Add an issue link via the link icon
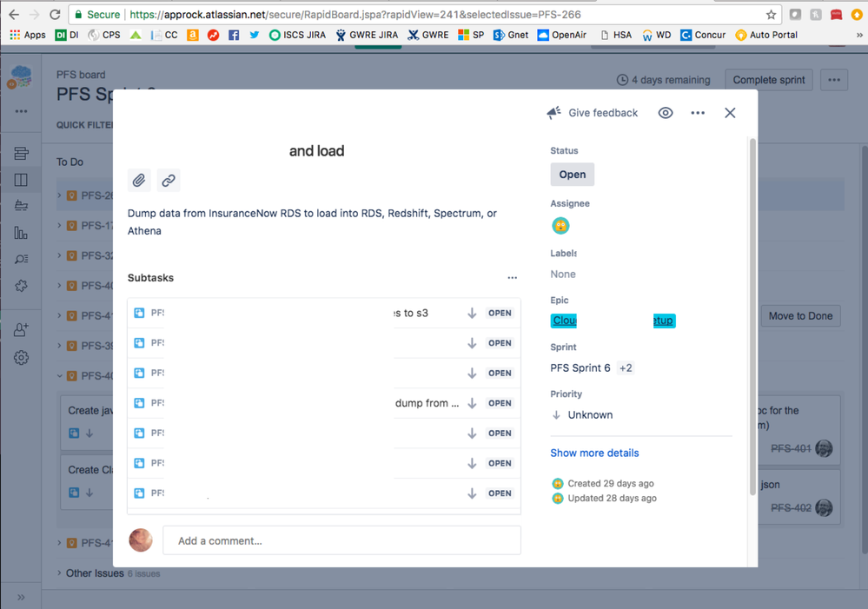The height and width of the screenshot is (609, 868). 169,180
